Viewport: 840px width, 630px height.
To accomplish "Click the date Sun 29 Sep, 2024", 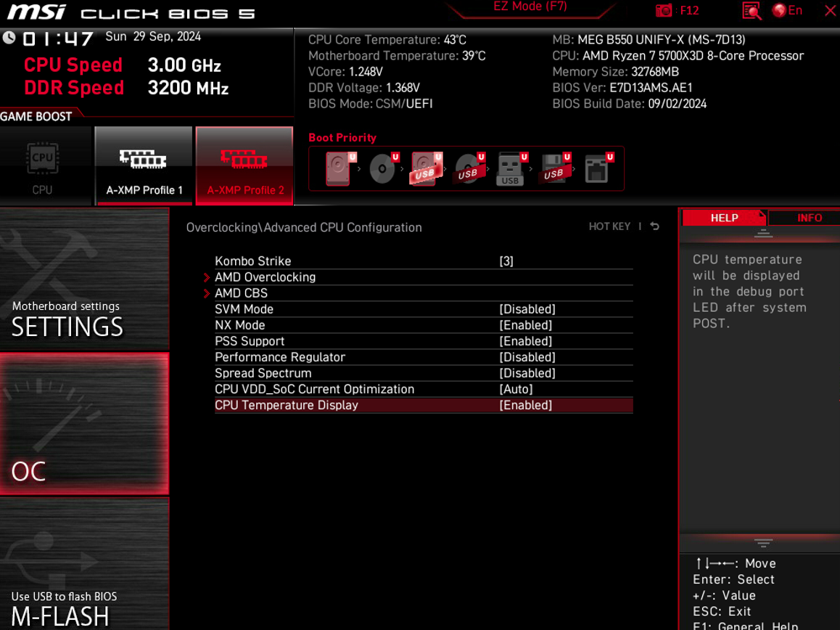I will [153, 36].
